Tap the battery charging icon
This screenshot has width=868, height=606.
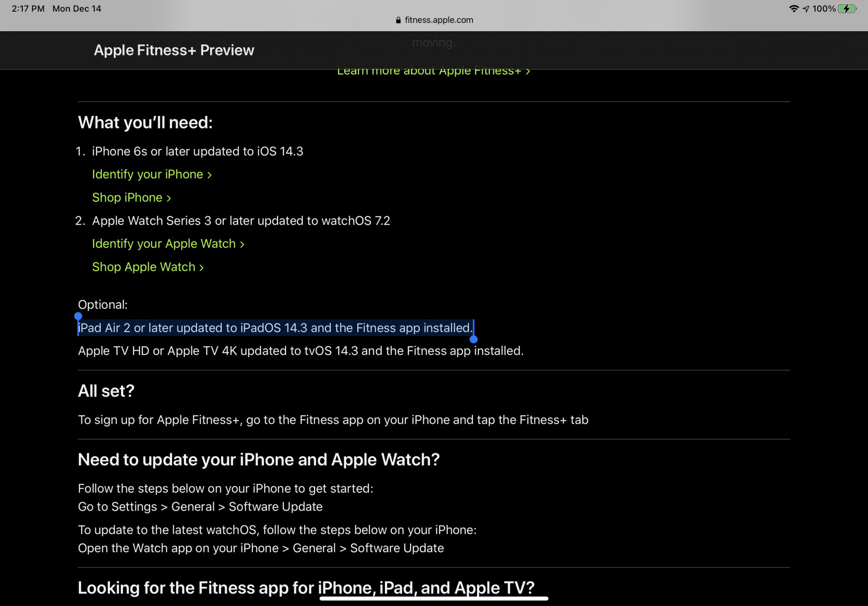[847, 9]
